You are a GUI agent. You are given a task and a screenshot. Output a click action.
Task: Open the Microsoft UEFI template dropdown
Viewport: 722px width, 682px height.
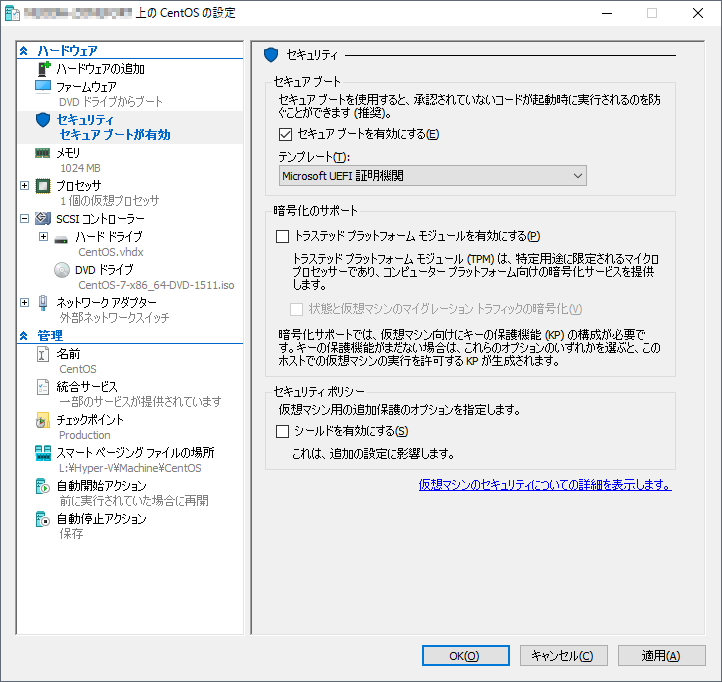coord(432,176)
